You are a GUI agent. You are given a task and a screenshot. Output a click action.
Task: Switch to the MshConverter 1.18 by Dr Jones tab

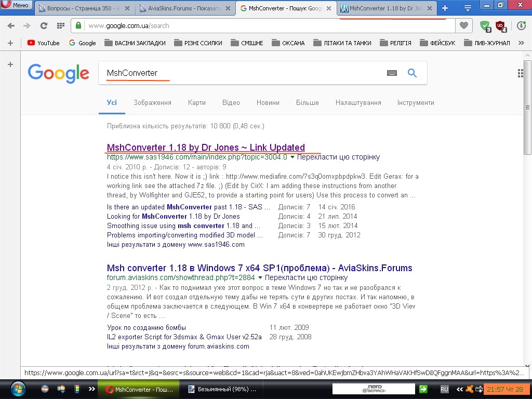[387, 8]
